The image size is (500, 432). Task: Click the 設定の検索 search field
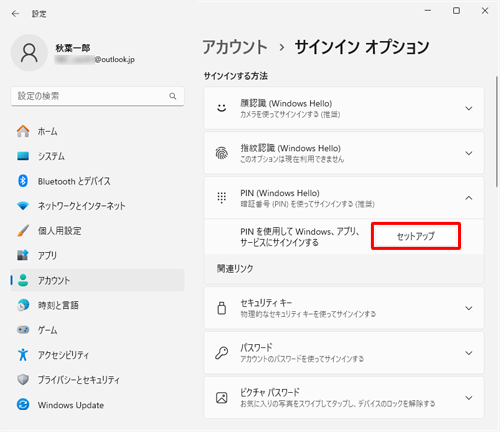coord(97,96)
